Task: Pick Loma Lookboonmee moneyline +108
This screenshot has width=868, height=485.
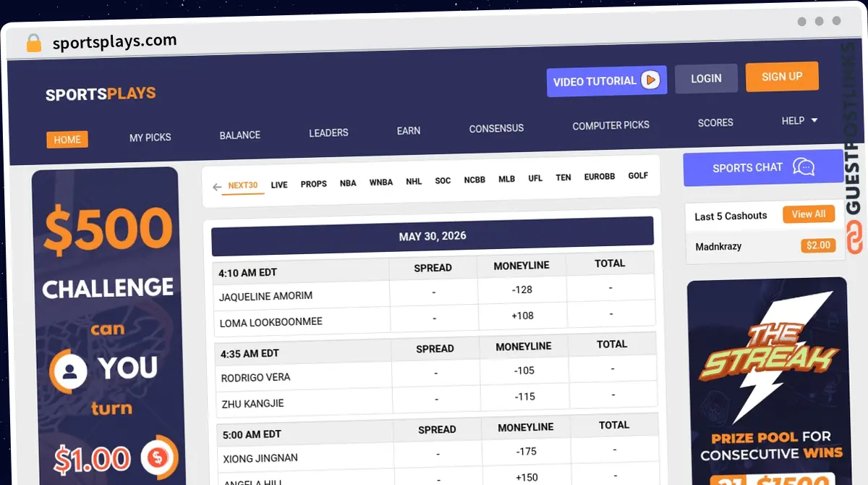Action: 522,316
